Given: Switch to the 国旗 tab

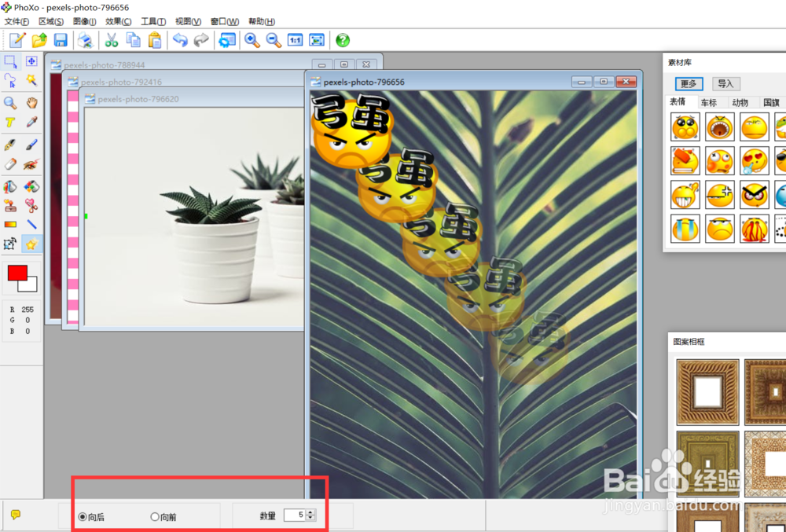Looking at the screenshot, I should [x=771, y=103].
